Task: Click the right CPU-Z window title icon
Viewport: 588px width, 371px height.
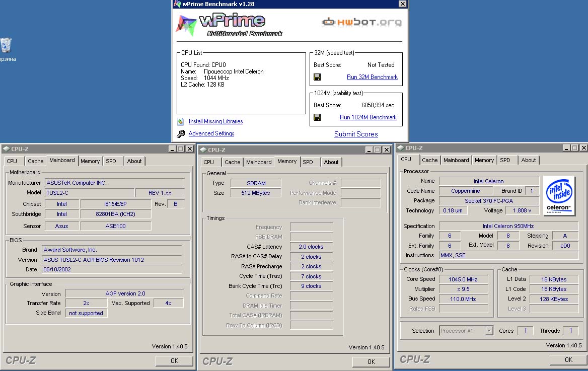Action: [401, 148]
